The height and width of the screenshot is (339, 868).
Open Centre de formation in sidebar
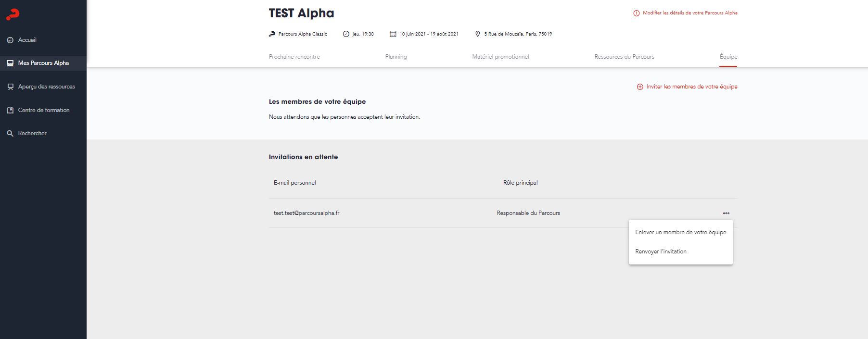click(x=43, y=110)
